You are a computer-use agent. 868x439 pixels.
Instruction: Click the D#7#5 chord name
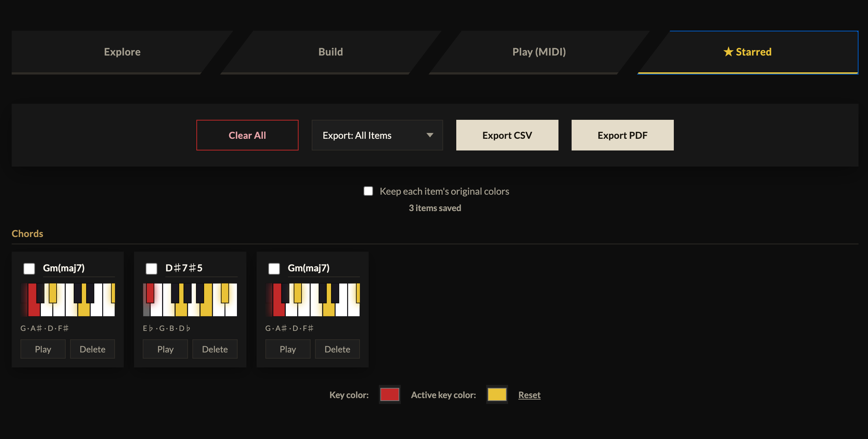(x=184, y=268)
